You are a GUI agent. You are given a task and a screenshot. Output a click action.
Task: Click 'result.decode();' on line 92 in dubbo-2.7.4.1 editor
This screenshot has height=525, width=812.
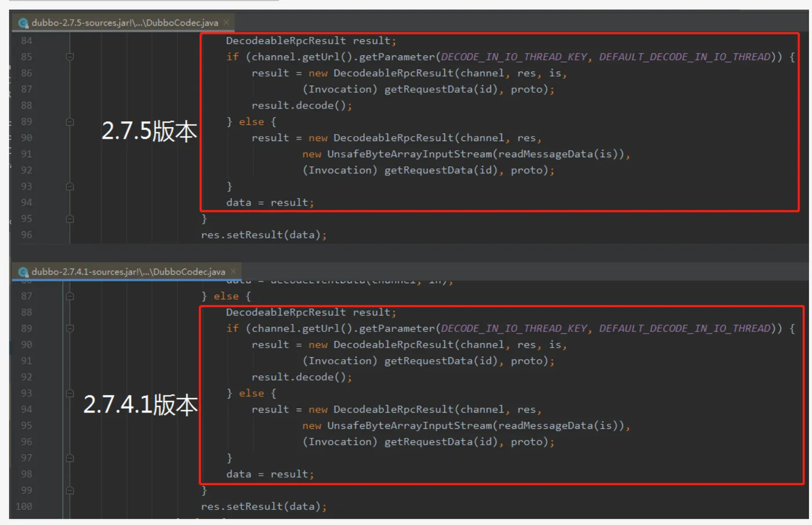pyautogui.click(x=302, y=377)
